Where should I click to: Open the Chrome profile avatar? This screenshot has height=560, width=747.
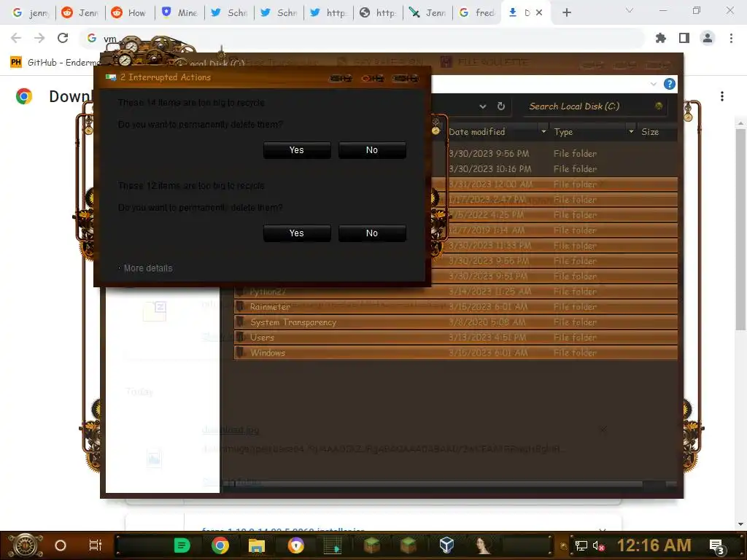[708, 38]
